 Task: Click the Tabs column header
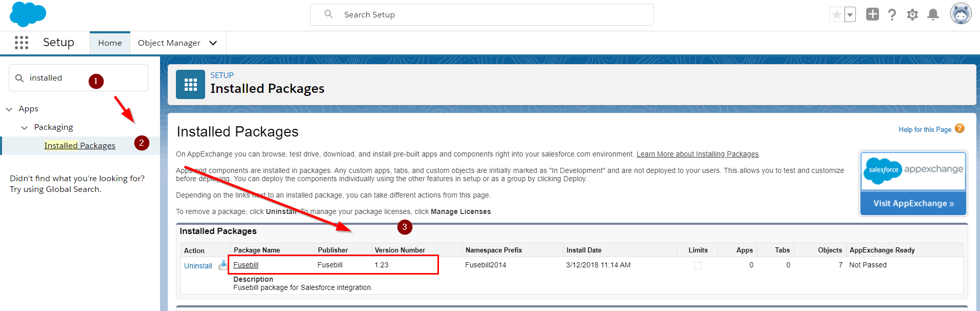coord(782,250)
